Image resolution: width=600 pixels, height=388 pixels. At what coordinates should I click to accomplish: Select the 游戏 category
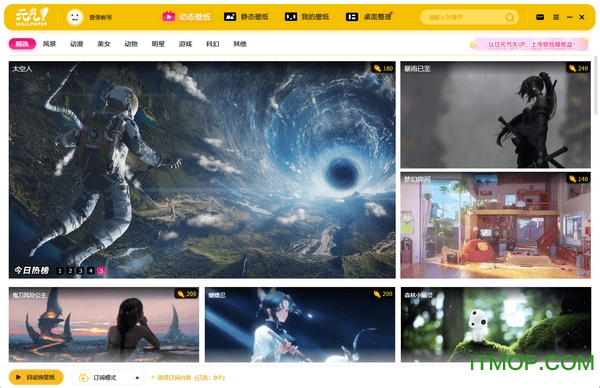[185, 44]
